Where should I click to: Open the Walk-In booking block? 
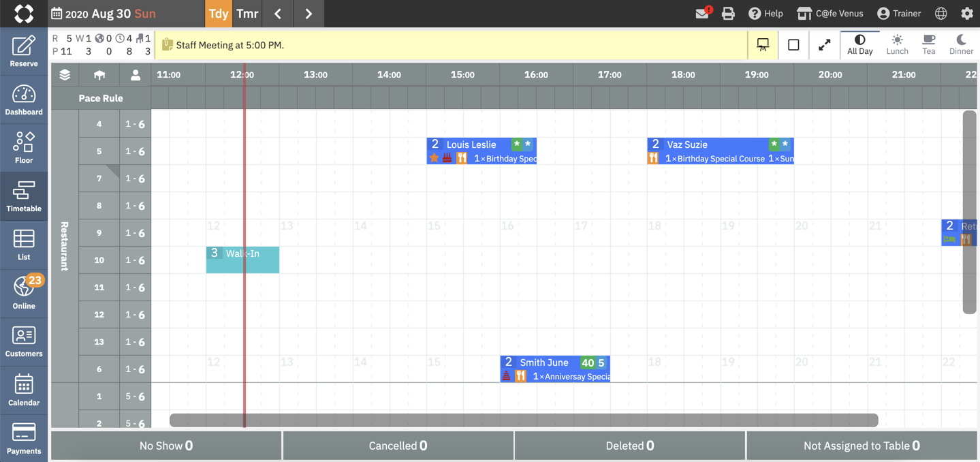242,260
